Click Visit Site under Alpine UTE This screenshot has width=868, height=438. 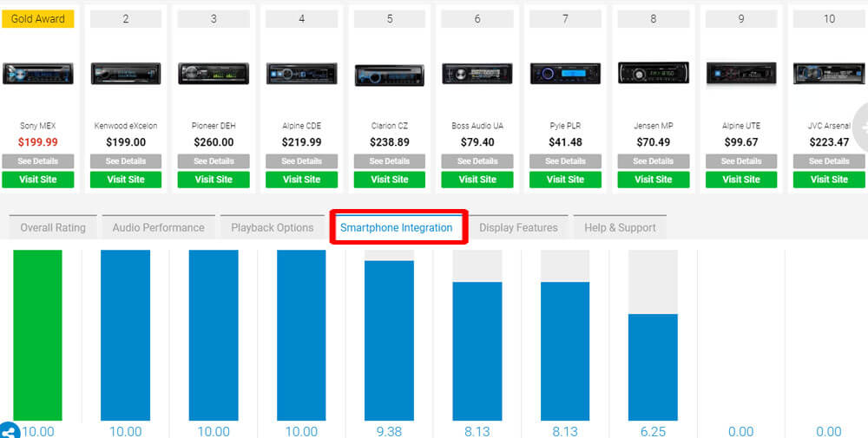(741, 180)
